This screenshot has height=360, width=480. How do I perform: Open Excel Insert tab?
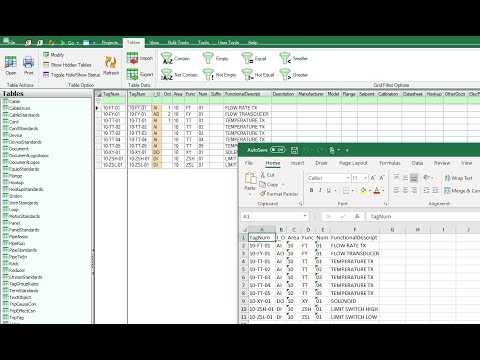point(297,163)
